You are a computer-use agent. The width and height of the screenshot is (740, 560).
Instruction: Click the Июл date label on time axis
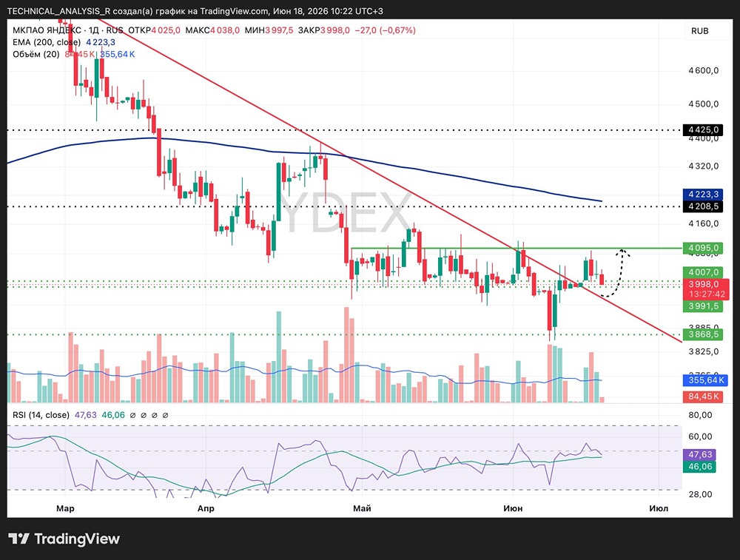coord(659,508)
